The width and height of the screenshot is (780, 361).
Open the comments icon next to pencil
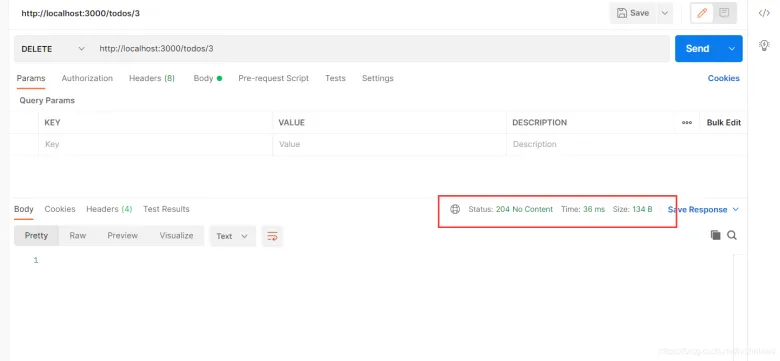[724, 13]
